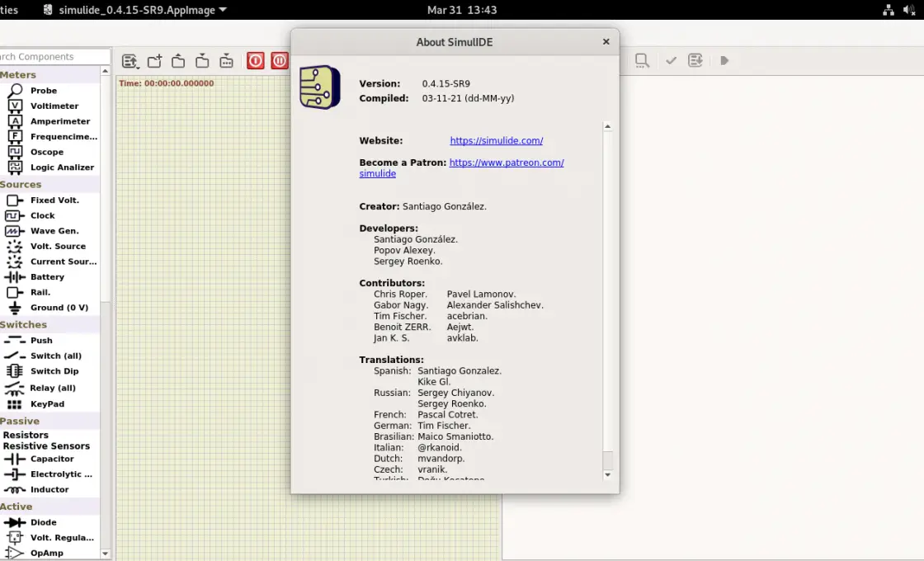Power on the circuit simulation
The width and height of the screenshot is (924, 561).
(x=255, y=61)
